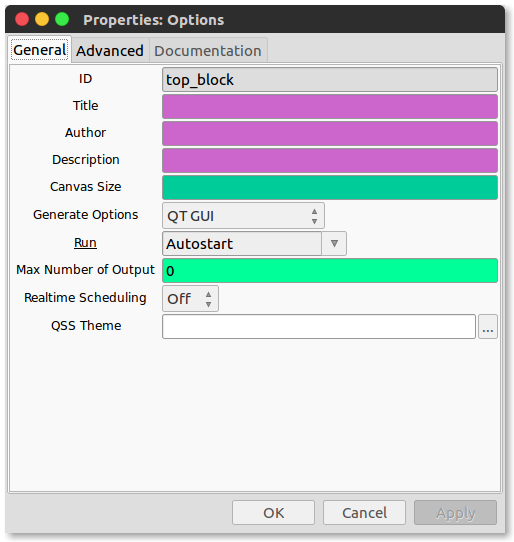Click the purple Author field
Viewport: 514px width, 542px height.
(330, 133)
